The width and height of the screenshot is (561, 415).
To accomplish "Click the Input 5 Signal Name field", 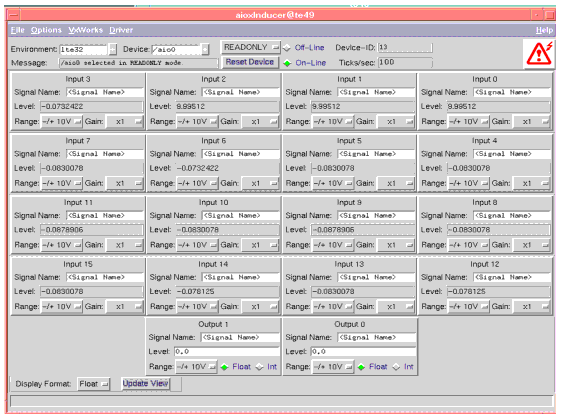I will pyautogui.click(x=376, y=154).
